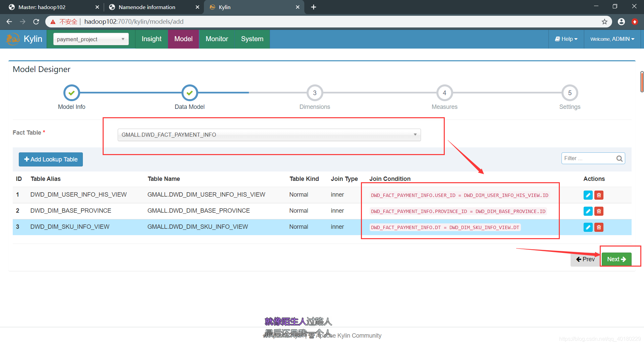
Task: Close the Master: hadoop102 tab
Action: [x=97, y=7]
